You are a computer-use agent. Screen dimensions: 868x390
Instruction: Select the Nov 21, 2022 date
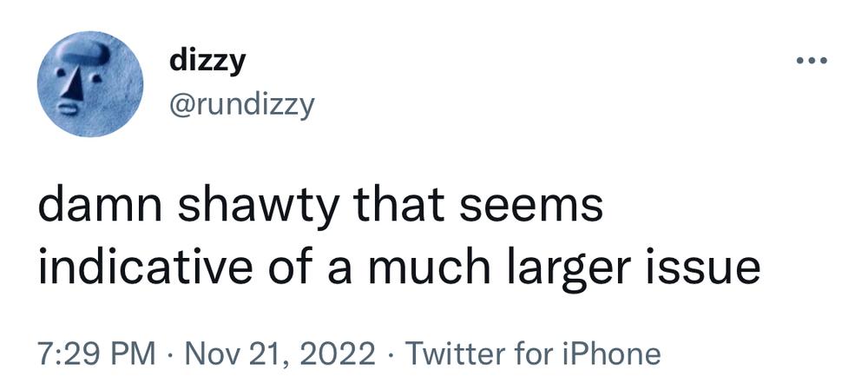point(280,353)
